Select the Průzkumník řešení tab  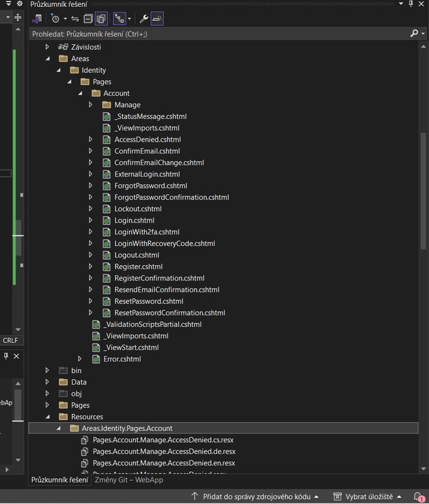[x=60, y=480]
